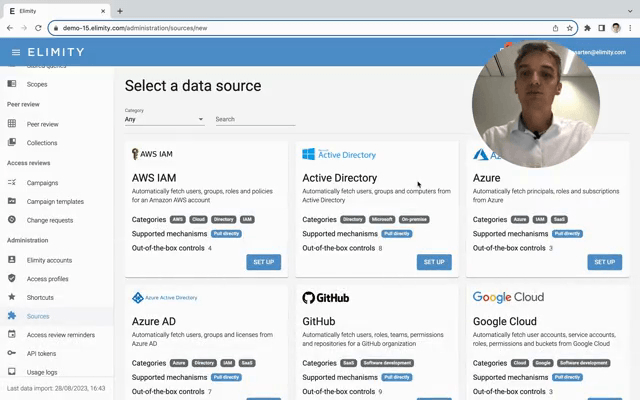Viewport: 640px width, 400px height.
Task: Click the 'Google' category chip
Action: pyautogui.click(x=543, y=363)
